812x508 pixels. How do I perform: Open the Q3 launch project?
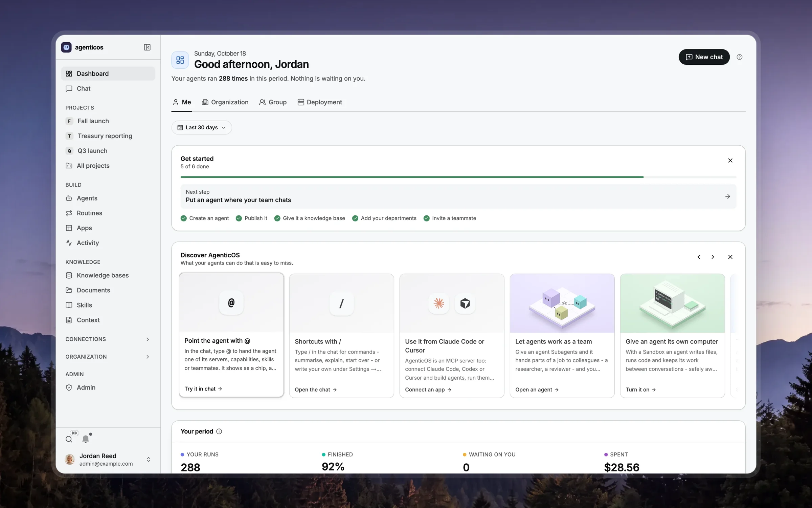[x=108, y=151]
